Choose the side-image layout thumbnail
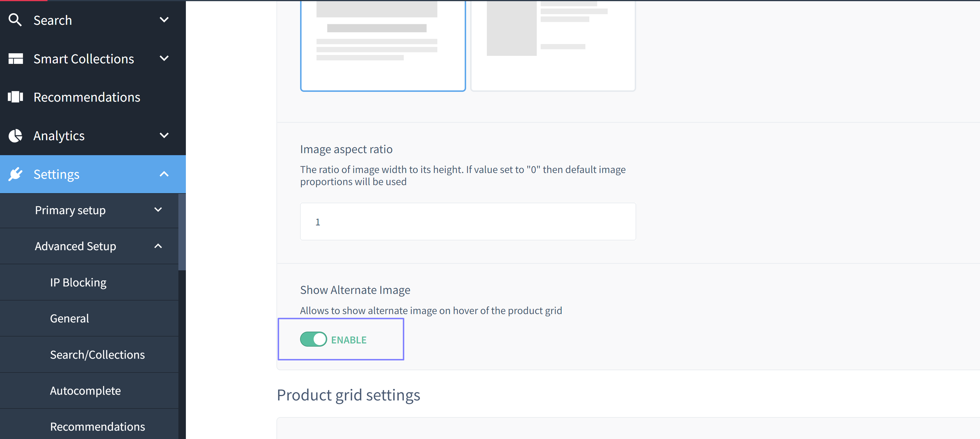 pyautogui.click(x=553, y=46)
